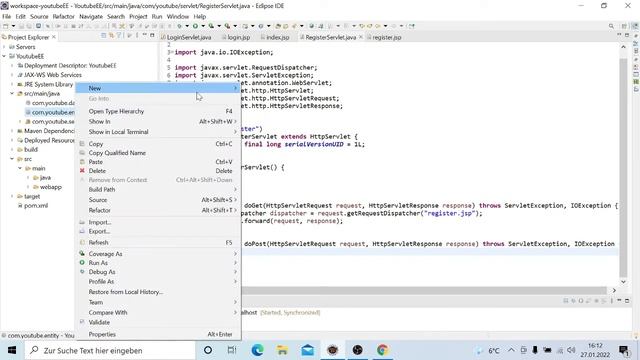Close the Project Explorer view tab
640x360 pixels.
coord(54,37)
